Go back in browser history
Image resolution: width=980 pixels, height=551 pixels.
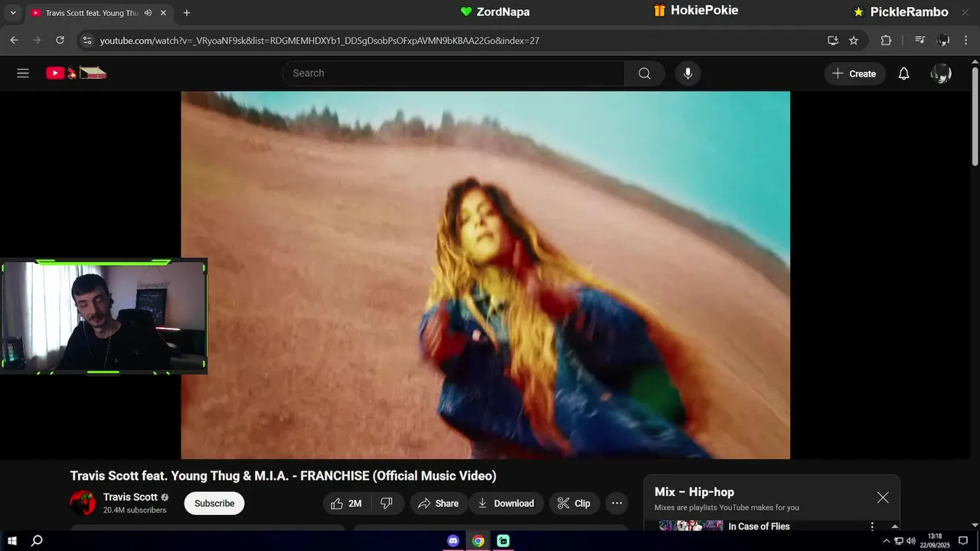click(14, 41)
